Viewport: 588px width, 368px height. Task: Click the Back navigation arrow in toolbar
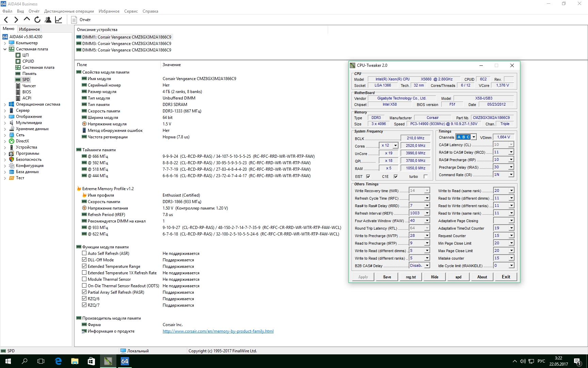tap(6, 20)
